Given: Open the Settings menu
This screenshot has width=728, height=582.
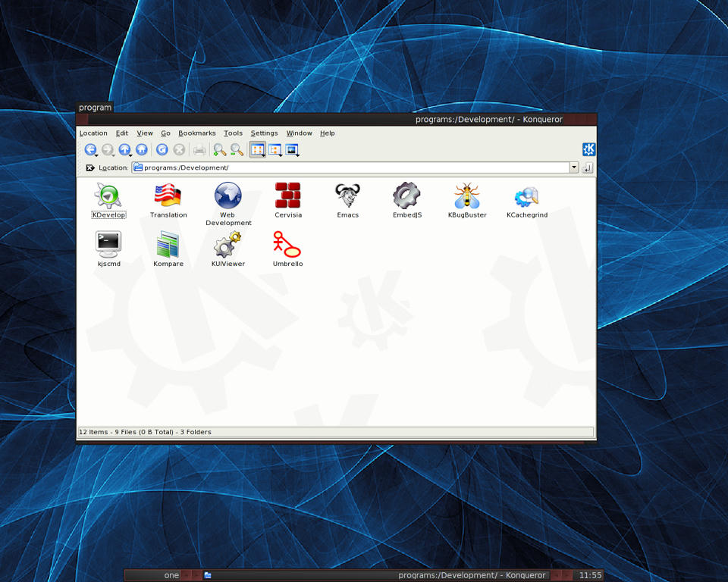Looking at the screenshot, I should 264,133.
